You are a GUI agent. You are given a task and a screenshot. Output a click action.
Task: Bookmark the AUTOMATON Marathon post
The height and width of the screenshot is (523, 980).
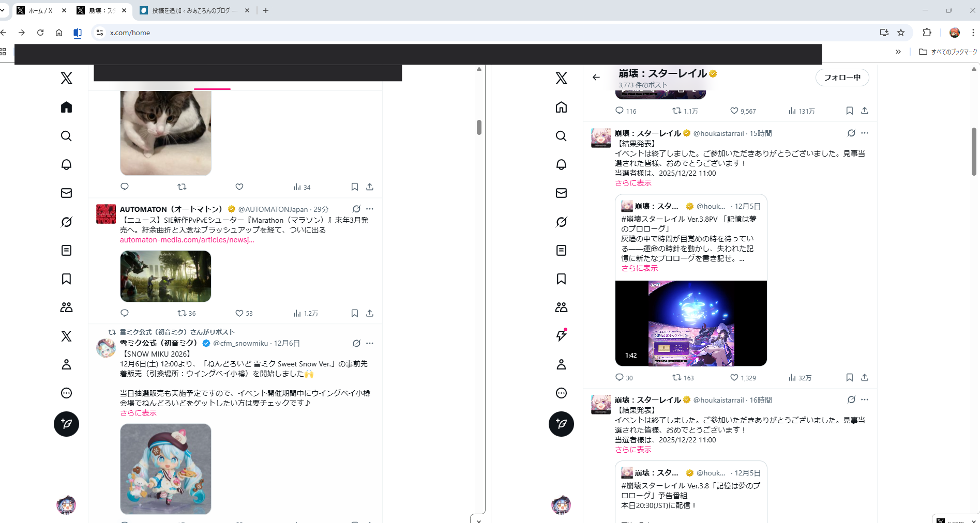coord(355,313)
